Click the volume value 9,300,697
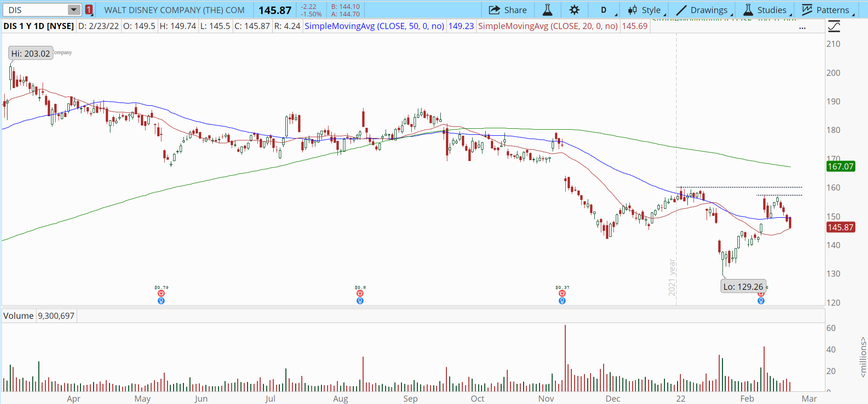 click(x=56, y=316)
